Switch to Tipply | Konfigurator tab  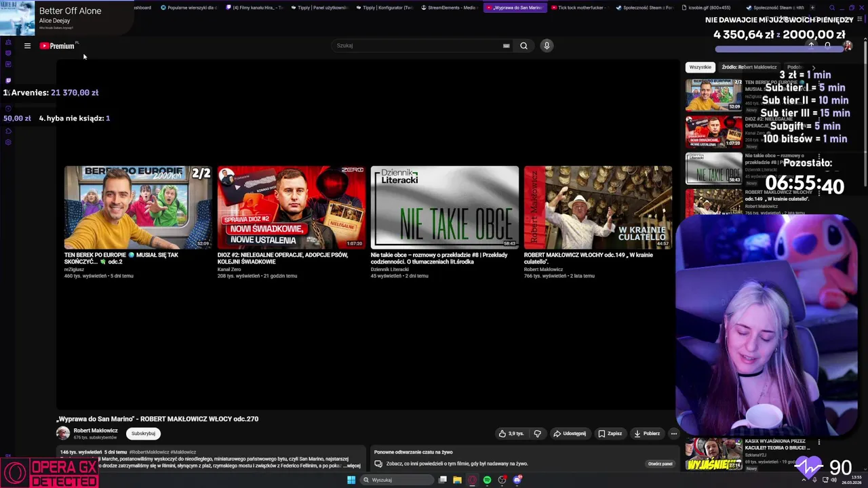click(x=384, y=7)
